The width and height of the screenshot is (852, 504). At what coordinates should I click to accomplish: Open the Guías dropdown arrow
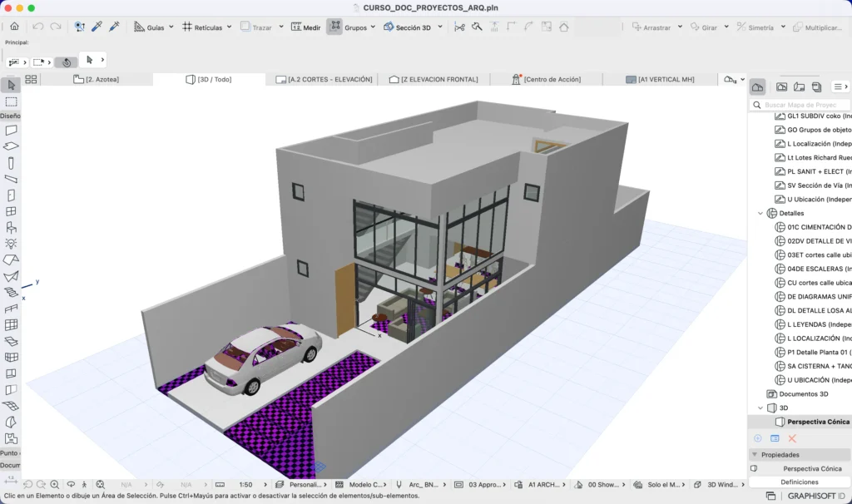click(x=171, y=27)
